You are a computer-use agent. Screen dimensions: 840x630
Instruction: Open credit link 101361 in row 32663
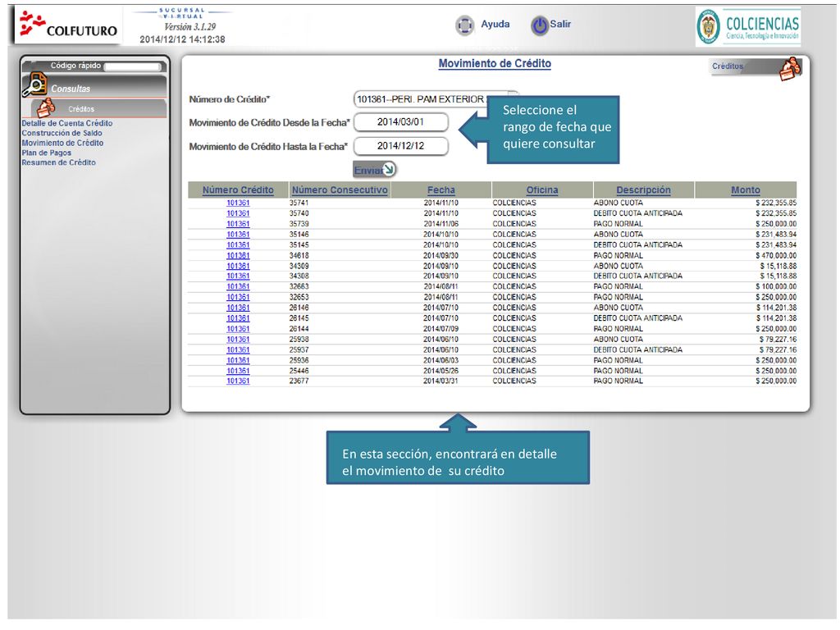238,286
